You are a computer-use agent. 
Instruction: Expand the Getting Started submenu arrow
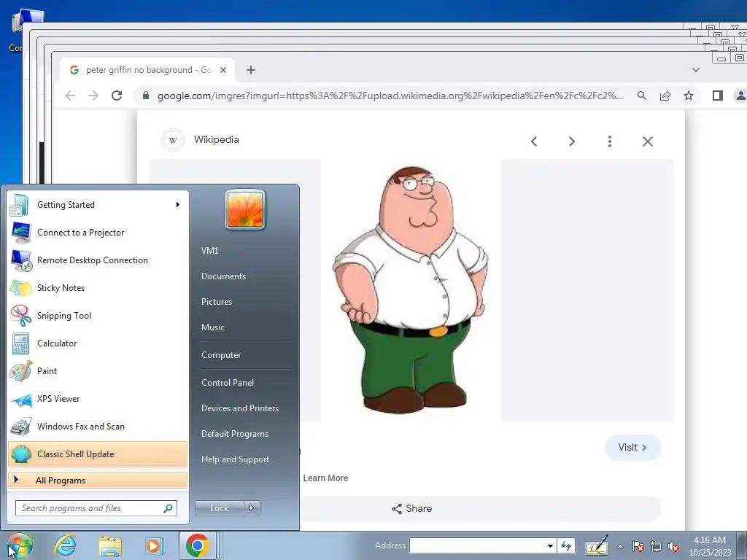click(178, 205)
